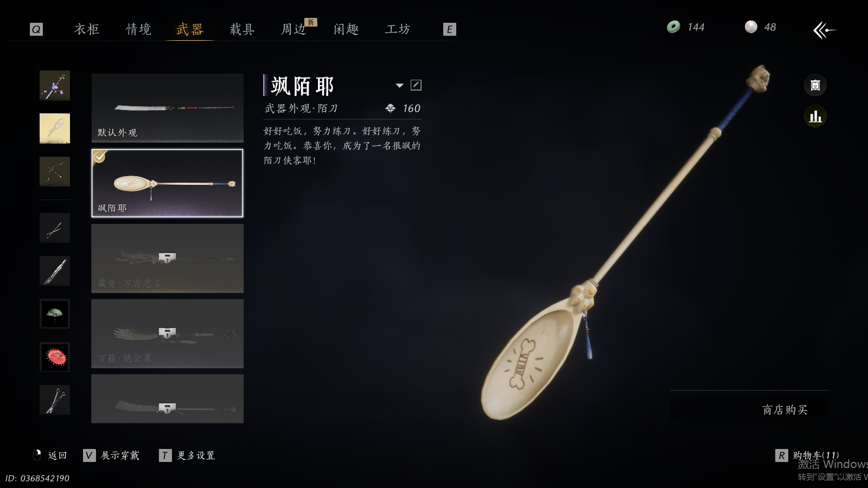868x488 pixels.
Task: Select the 默认外观 weapon thumbnail
Action: 168,108
